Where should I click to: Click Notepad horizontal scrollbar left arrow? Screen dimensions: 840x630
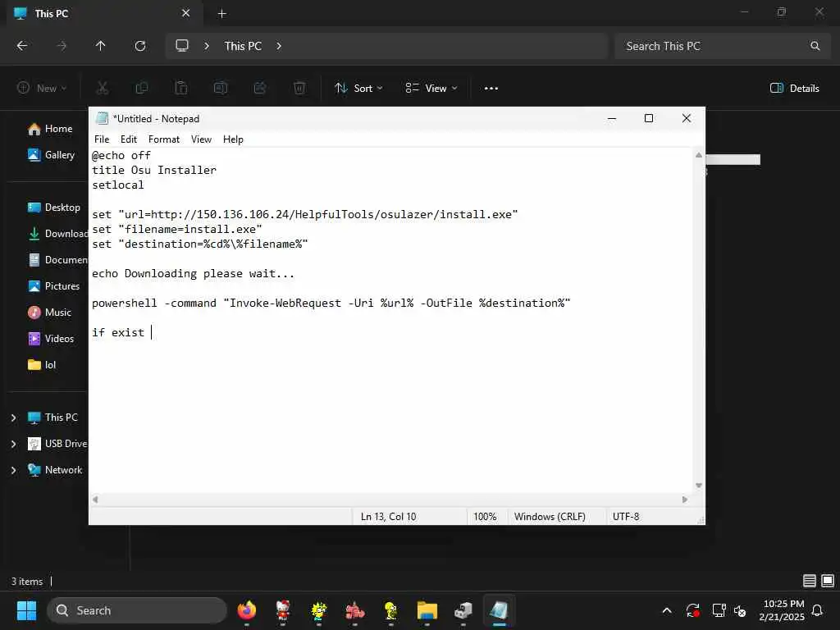click(95, 500)
